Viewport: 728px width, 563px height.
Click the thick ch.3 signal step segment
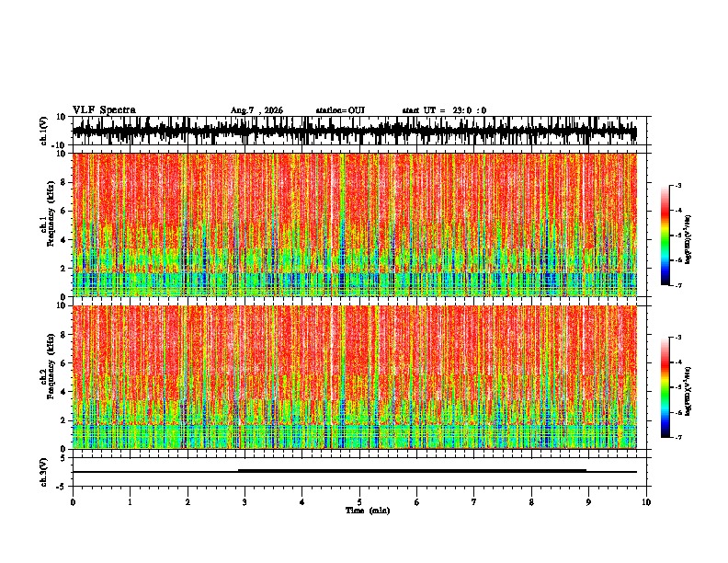coord(413,471)
